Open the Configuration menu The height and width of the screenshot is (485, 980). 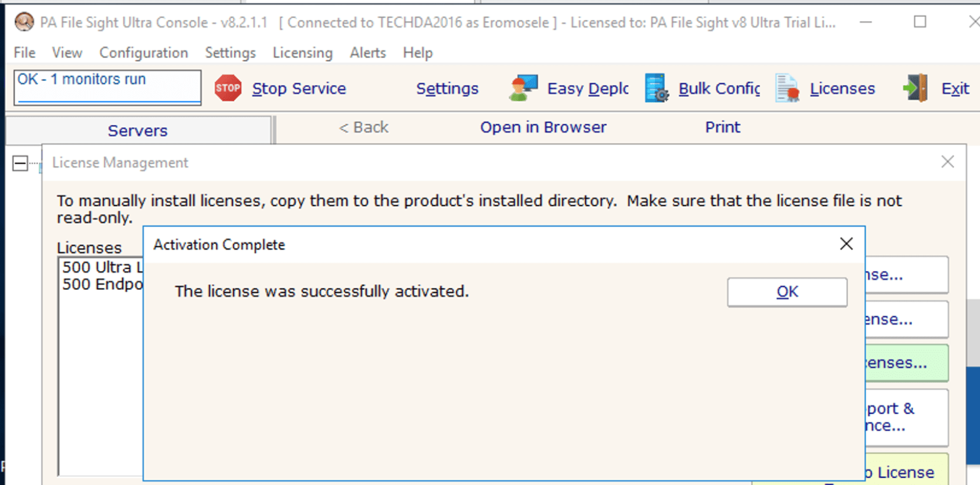point(144,53)
